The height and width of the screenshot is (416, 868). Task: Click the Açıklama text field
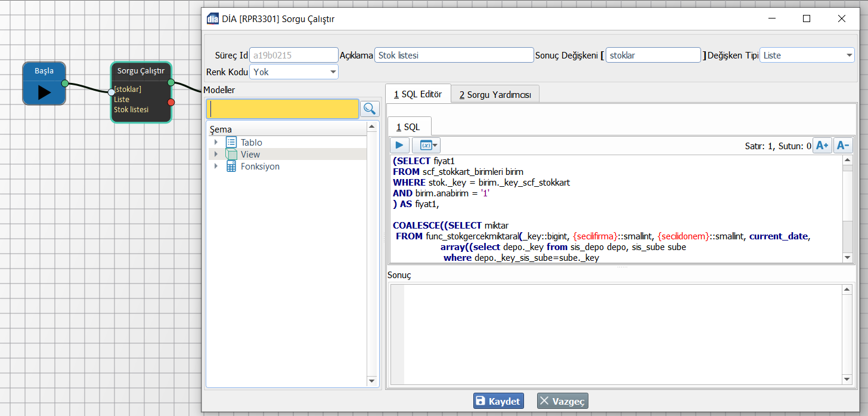click(x=454, y=56)
